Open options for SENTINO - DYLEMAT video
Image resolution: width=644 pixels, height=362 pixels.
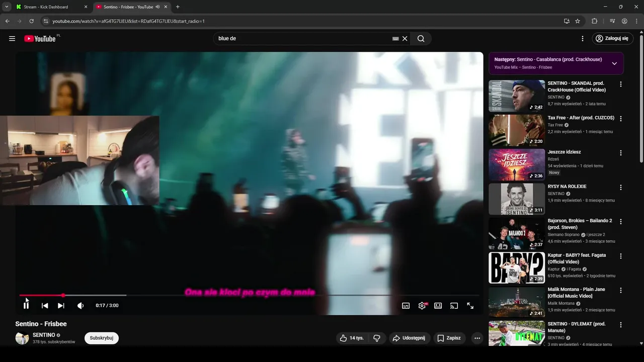coord(621,325)
